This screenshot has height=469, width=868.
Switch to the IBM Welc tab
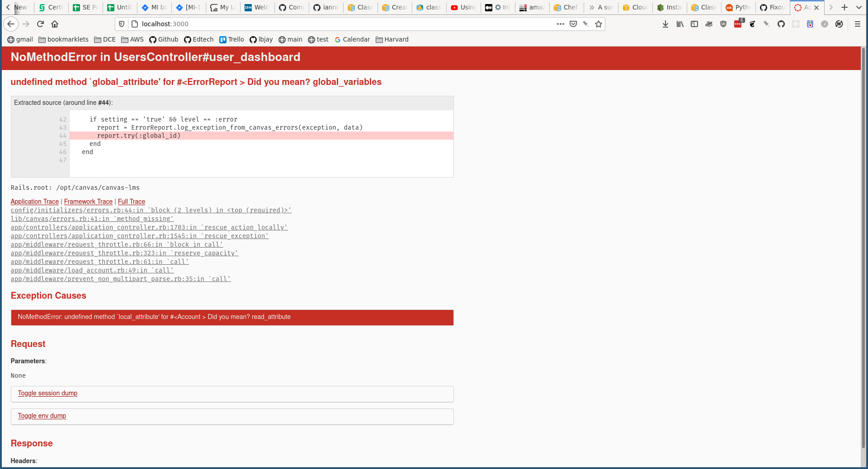(257, 7)
